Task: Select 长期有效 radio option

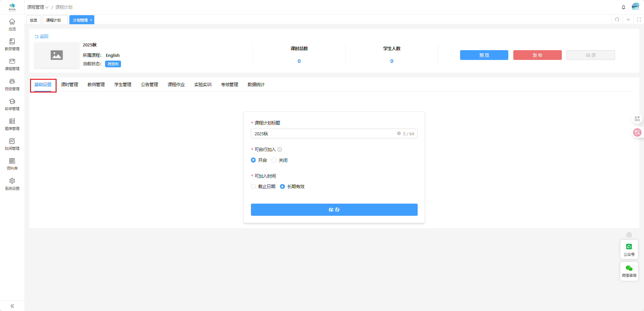Action: click(x=282, y=186)
